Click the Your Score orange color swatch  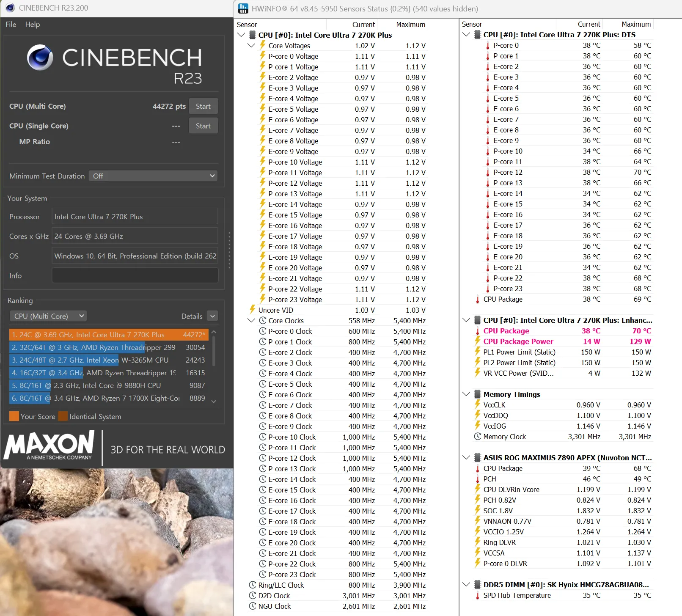[x=14, y=416]
